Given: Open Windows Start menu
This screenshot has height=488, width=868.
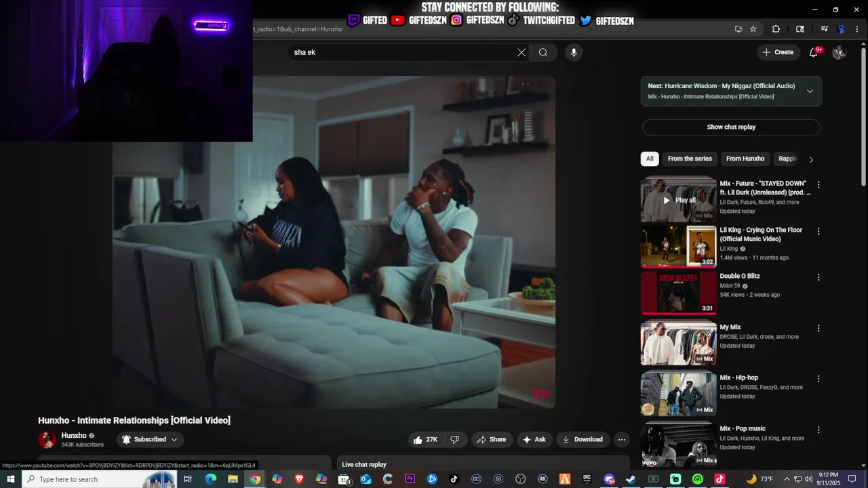Looking at the screenshot, I should coord(10,479).
